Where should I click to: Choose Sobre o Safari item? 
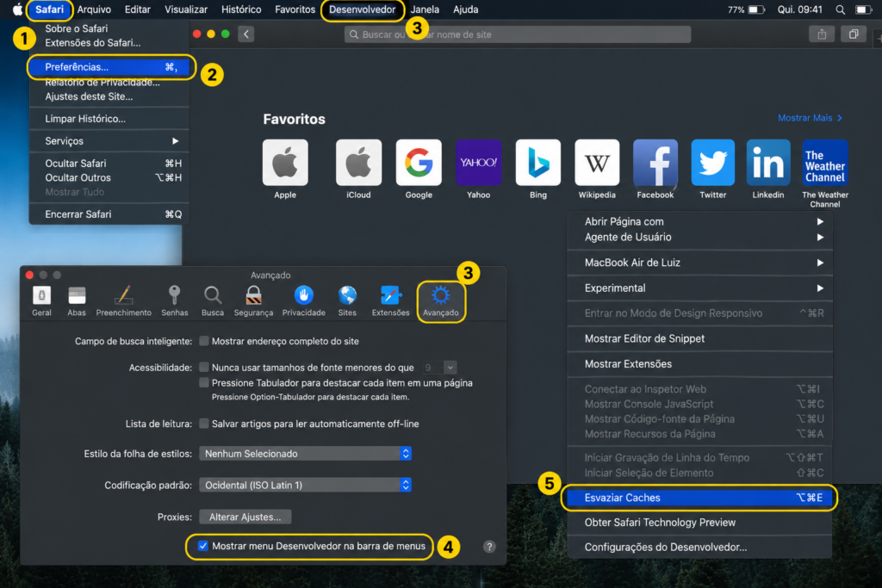(x=109, y=28)
